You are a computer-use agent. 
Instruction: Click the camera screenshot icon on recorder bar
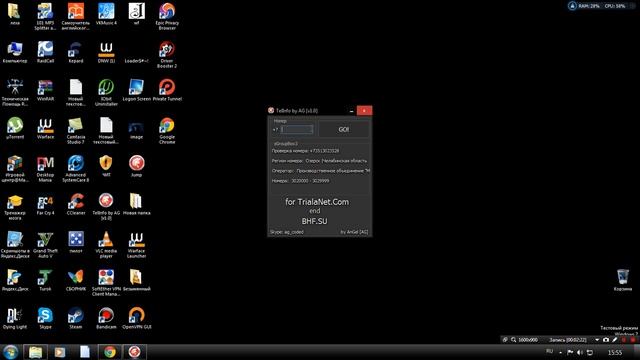pos(606,340)
